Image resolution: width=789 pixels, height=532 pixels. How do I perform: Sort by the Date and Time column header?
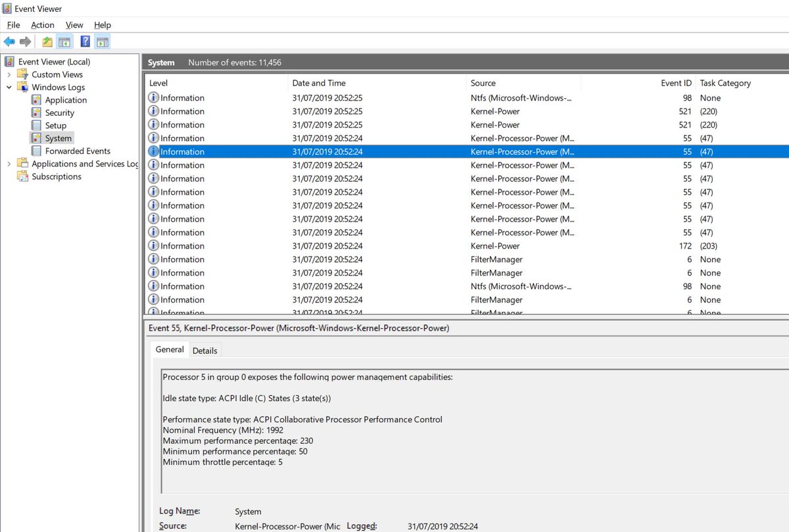point(377,83)
